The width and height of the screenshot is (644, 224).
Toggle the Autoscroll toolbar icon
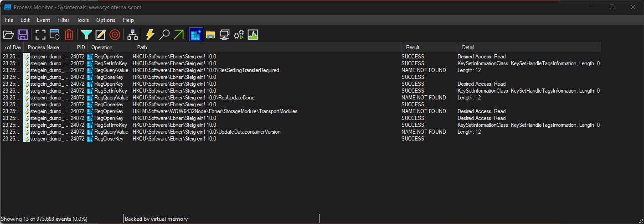pos(55,35)
